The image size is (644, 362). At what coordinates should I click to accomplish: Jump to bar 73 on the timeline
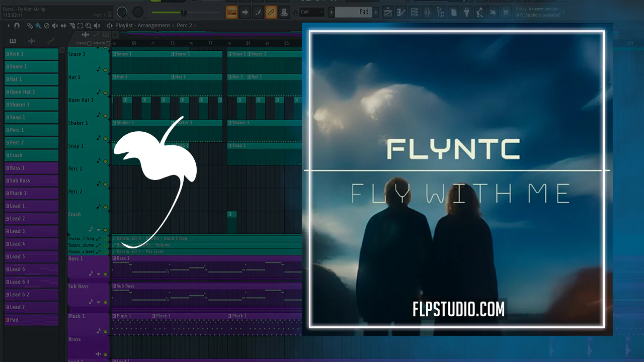(172, 43)
